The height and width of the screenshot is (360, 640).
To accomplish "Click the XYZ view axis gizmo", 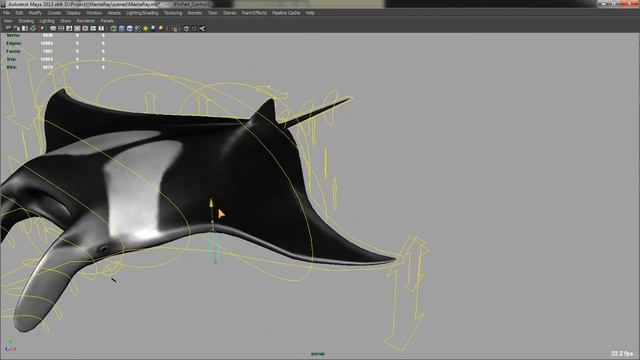I will coord(10,346).
